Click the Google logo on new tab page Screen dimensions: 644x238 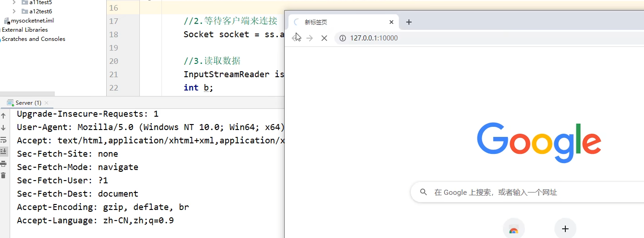[539, 142]
